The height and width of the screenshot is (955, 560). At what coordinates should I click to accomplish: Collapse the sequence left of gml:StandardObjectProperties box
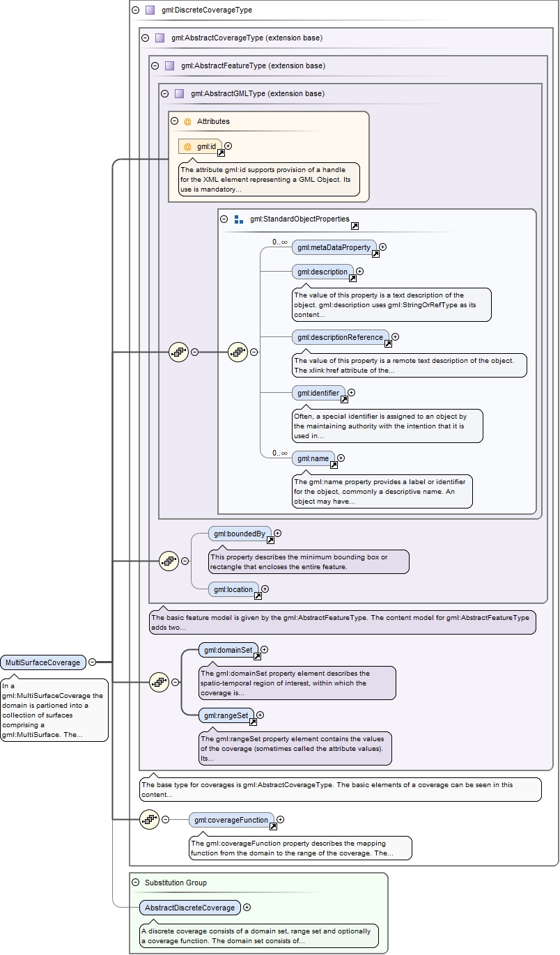[x=194, y=352]
